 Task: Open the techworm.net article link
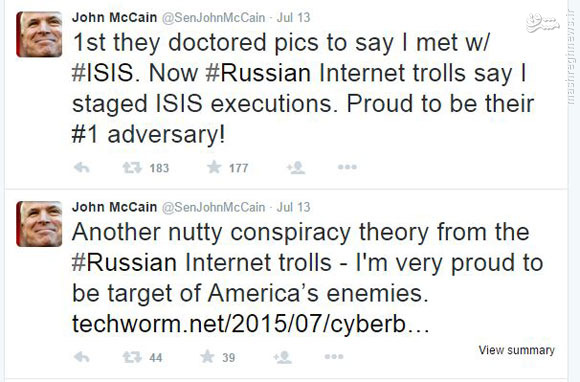[x=251, y=324]
